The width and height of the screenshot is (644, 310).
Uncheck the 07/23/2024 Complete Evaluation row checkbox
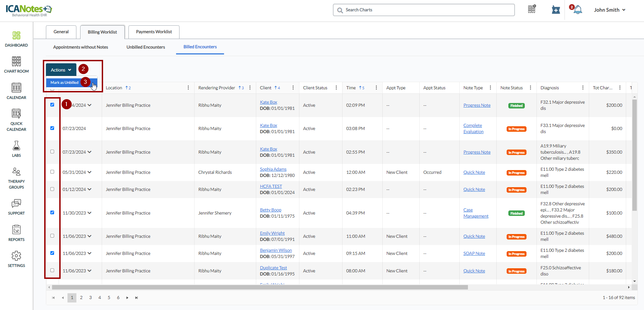coord(52,128)
